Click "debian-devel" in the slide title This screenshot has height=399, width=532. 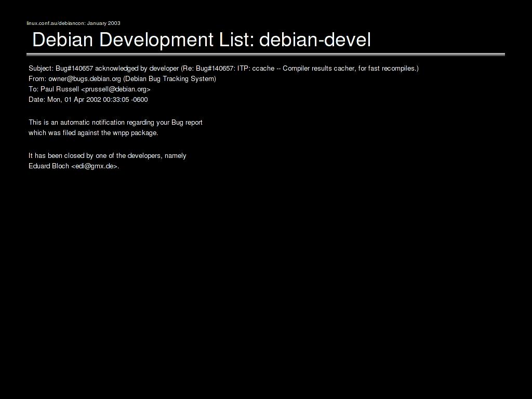point(315,39)
